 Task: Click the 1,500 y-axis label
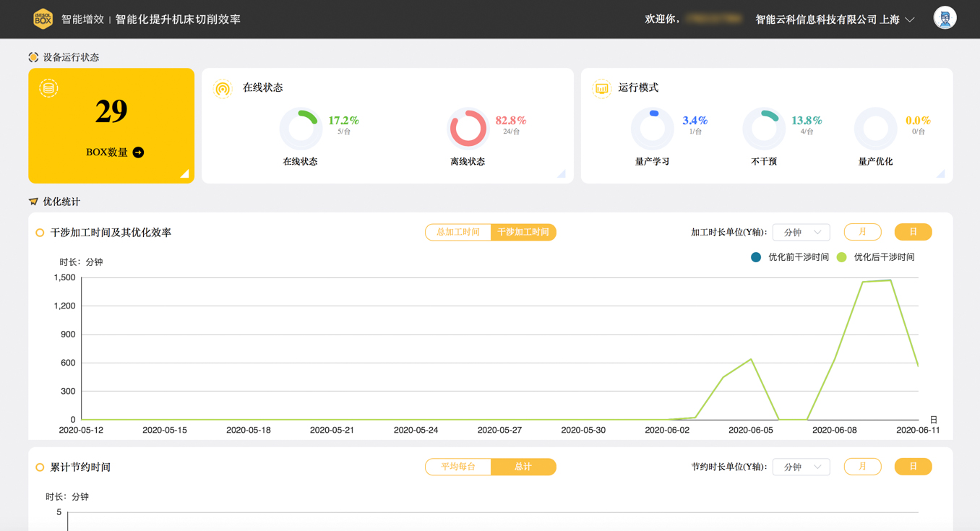coord(64,277)
